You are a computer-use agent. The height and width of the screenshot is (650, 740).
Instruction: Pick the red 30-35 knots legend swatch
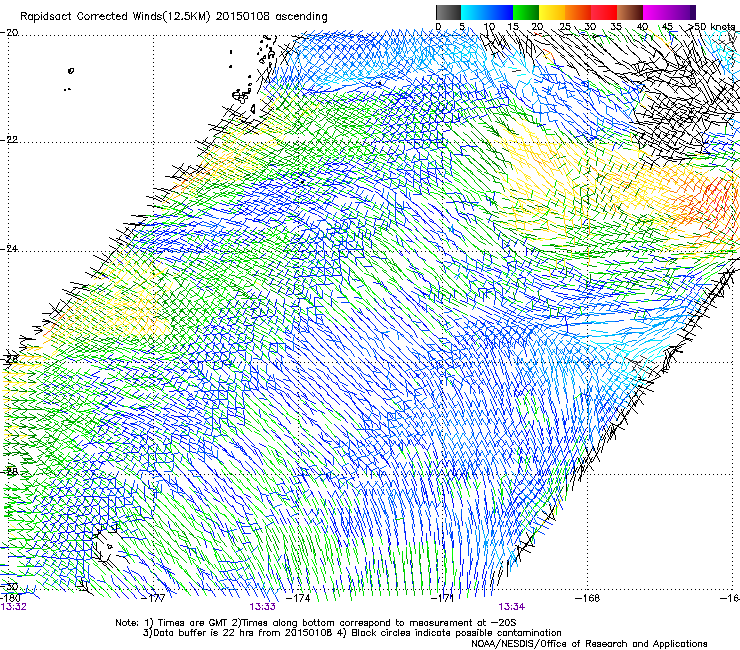point(604,12)
